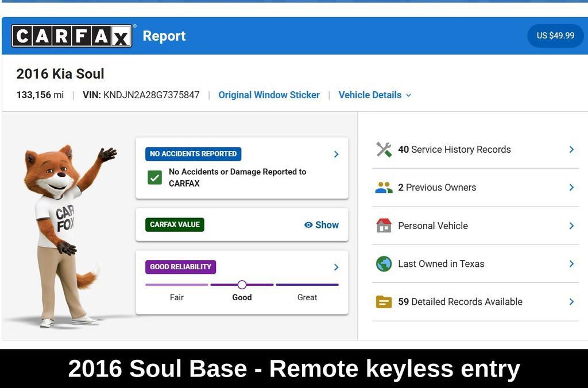This screenshot has width=588, height=388.
Task: Click the Report header title
Action: click(x=164, y=36)
